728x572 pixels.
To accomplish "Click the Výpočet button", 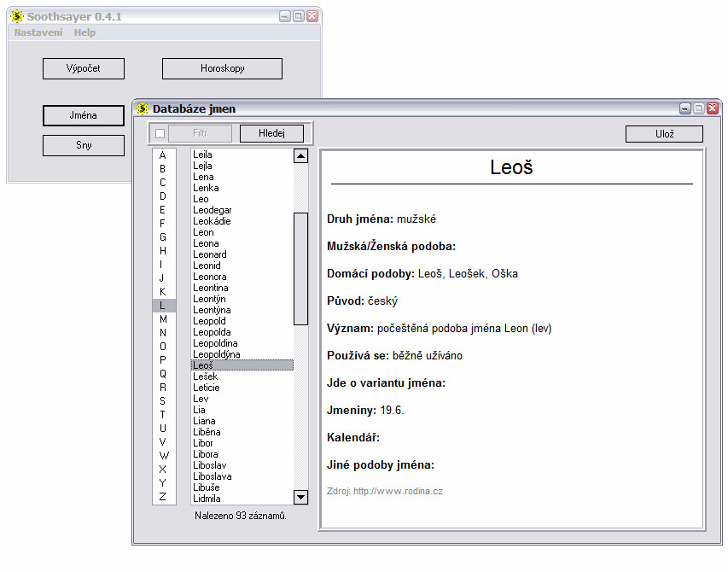I will point(84,68).
